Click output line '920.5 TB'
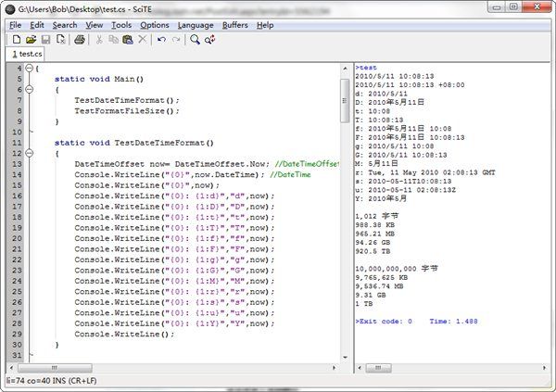This screenshot has width=556, height=392. pyautogui.click(x=373, y=251)
